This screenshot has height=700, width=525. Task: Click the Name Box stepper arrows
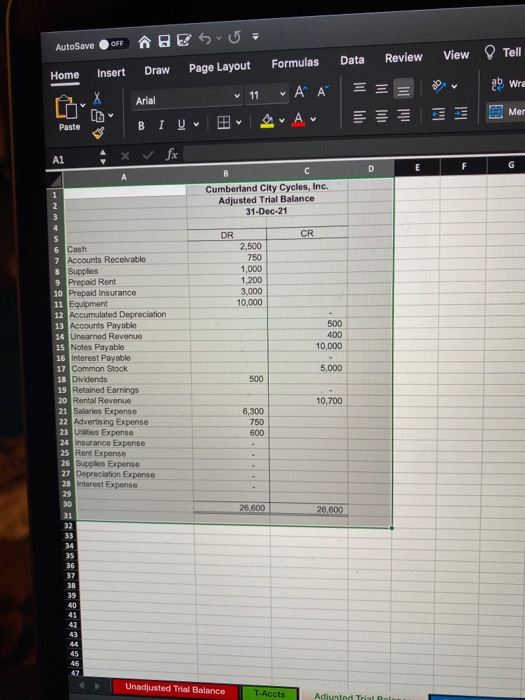(x=103, y=157)
